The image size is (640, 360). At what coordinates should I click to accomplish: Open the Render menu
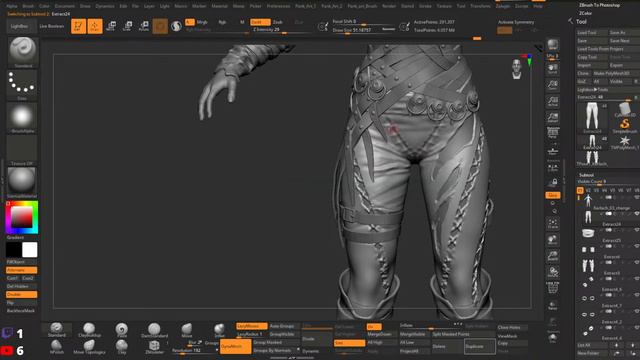[389, 6]
